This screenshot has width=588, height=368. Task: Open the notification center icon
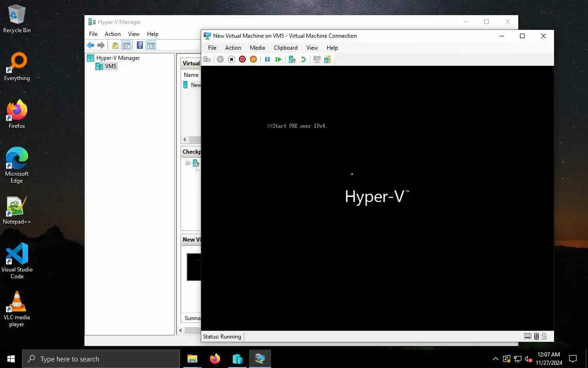pos(573,359)
